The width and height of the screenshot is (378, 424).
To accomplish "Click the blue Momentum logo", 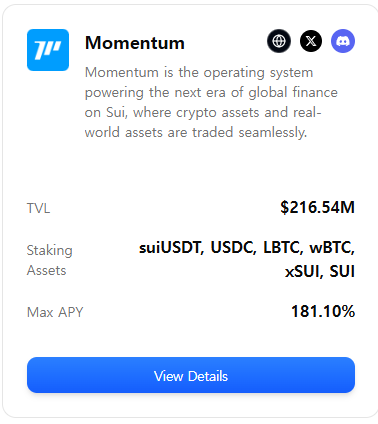I will [48, 50].
